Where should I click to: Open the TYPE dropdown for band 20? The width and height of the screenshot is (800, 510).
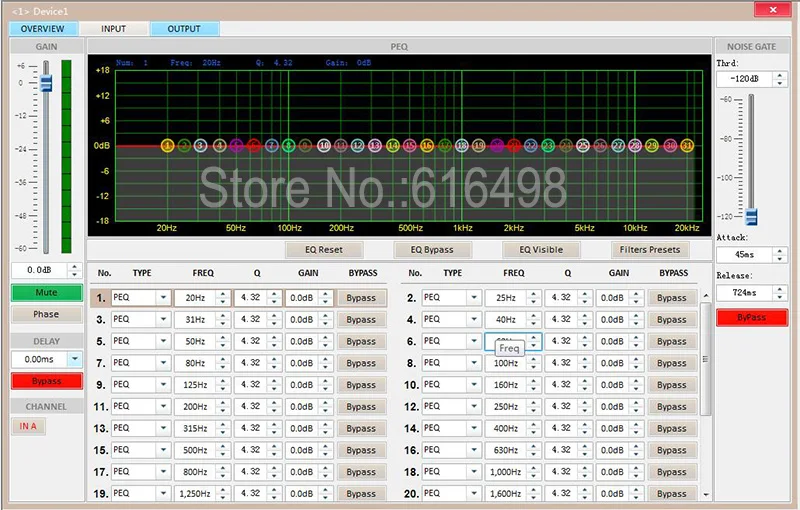[474, 494]
